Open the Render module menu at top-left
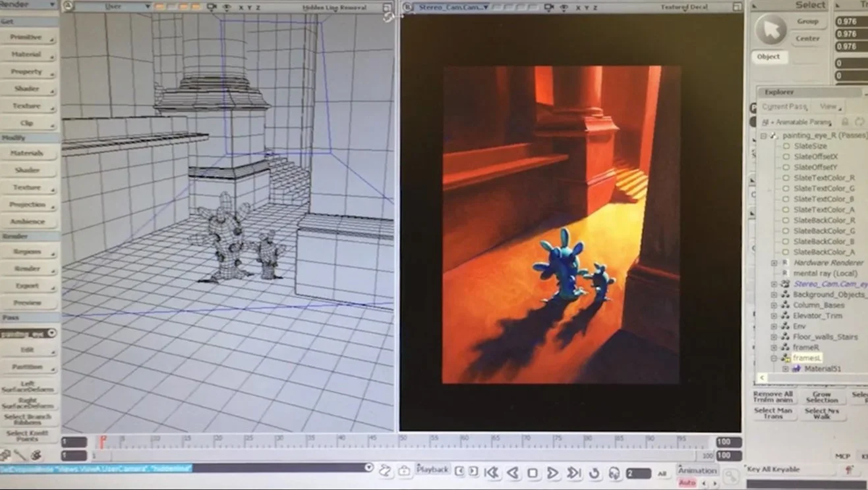This screenshot has width=868, height=490. point(29,5)
